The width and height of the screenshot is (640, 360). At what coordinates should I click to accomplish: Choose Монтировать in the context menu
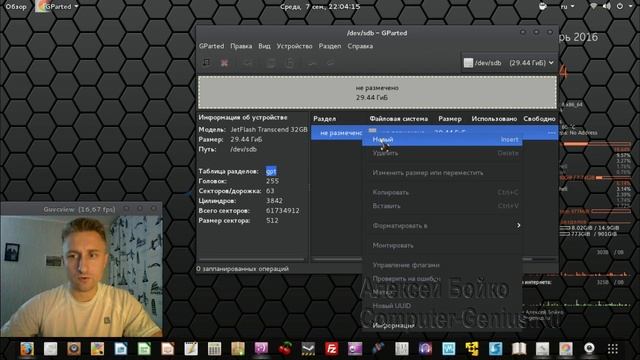pos(442,245)
